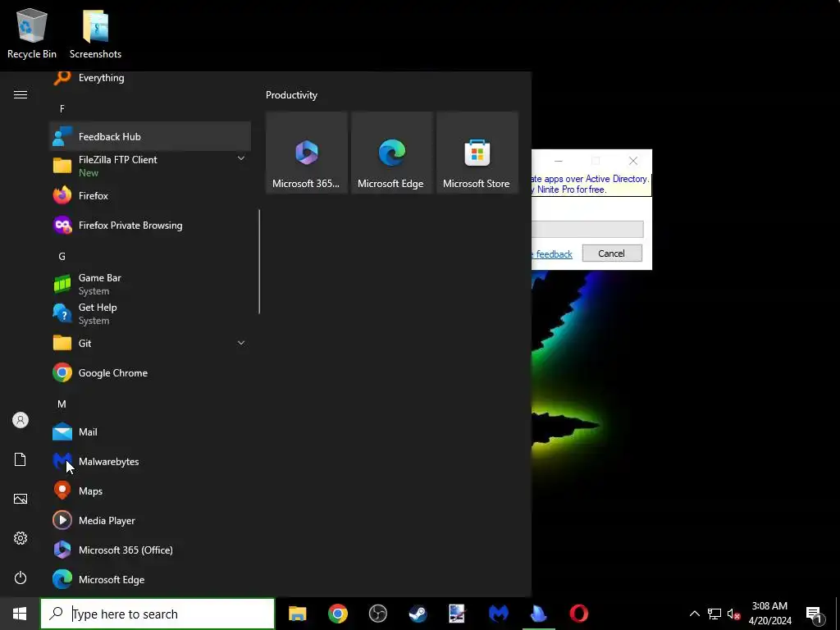Launch Feedback Hub from the app list
This screenshot has width=840, height=630.
[150, 137]
